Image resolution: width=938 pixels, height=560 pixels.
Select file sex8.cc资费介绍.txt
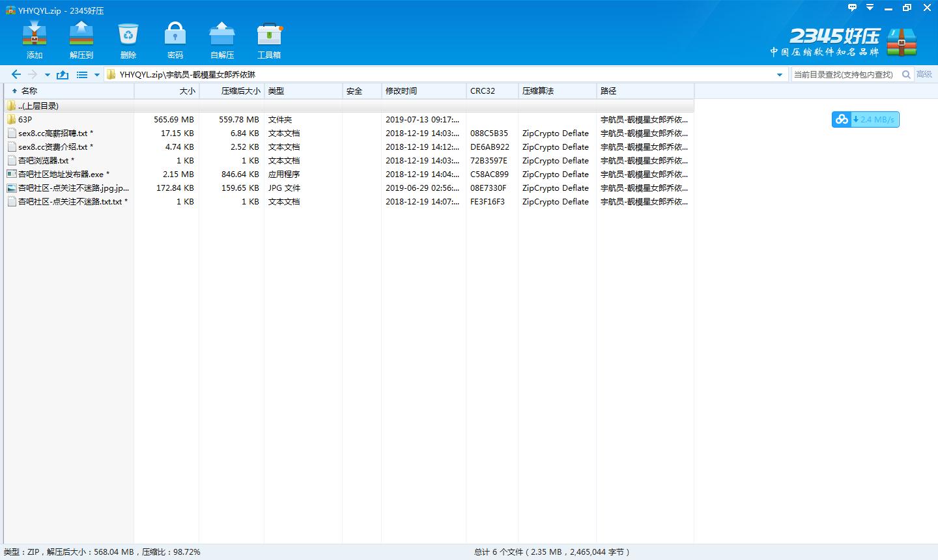[349, 147]
